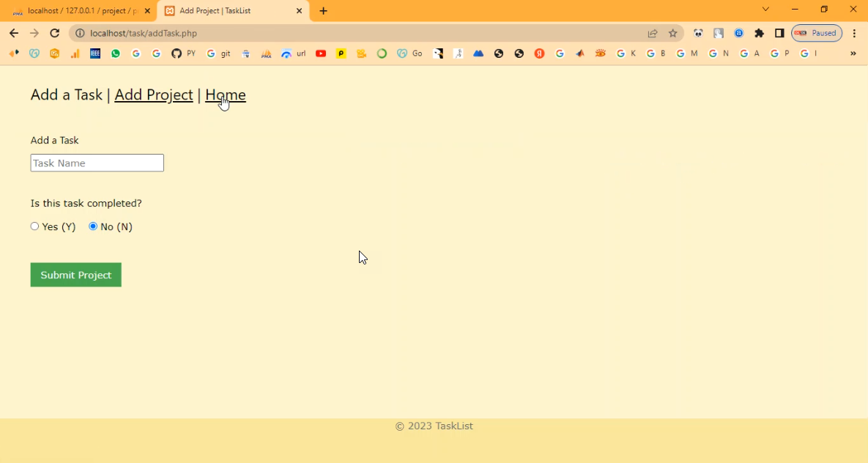Image resolution: width=868 pixels, height=463 pixels.
Task: Click the '© 2023 TaskList' footer text
Action: (x=434, y=426)
